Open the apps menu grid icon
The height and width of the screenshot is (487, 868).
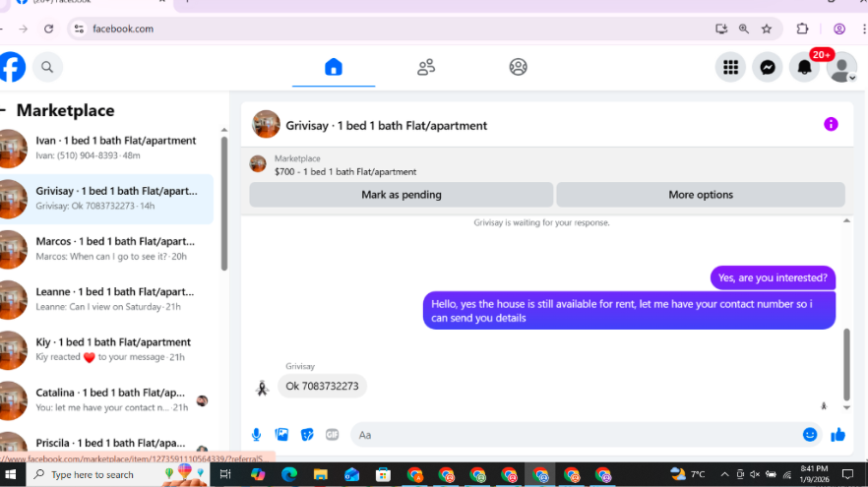(x=730, y=67)
